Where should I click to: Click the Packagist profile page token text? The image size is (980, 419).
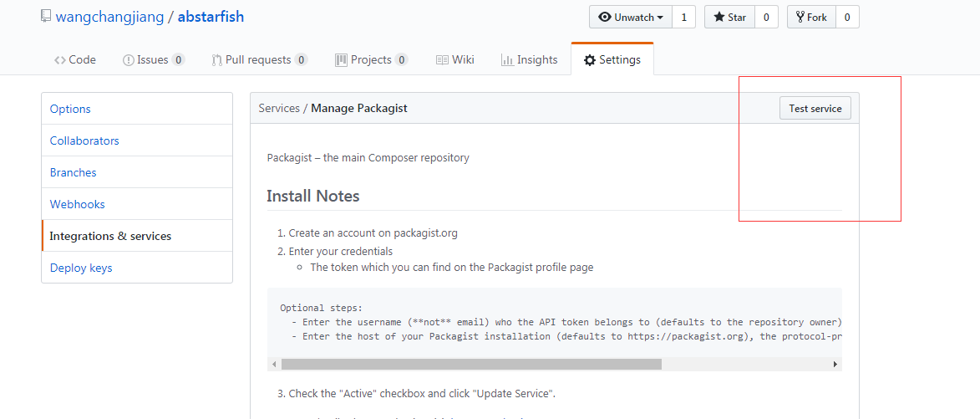(x=452, y=268)
